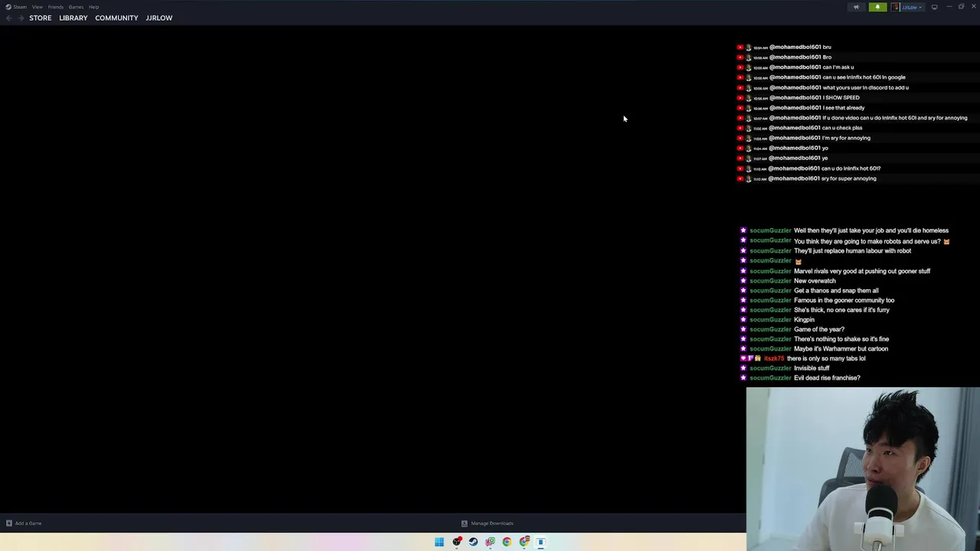The width and height of the screenshot is (980, 551).
Task: Open the Friends menu
Action: pos(56,7)
